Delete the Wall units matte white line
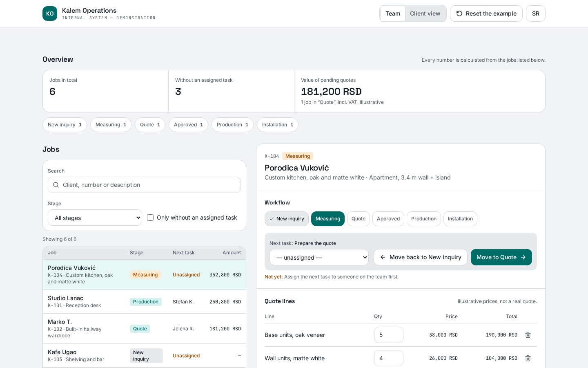This screenshot has height=368, width=588. pyautogui.click(x=528, y=358)
